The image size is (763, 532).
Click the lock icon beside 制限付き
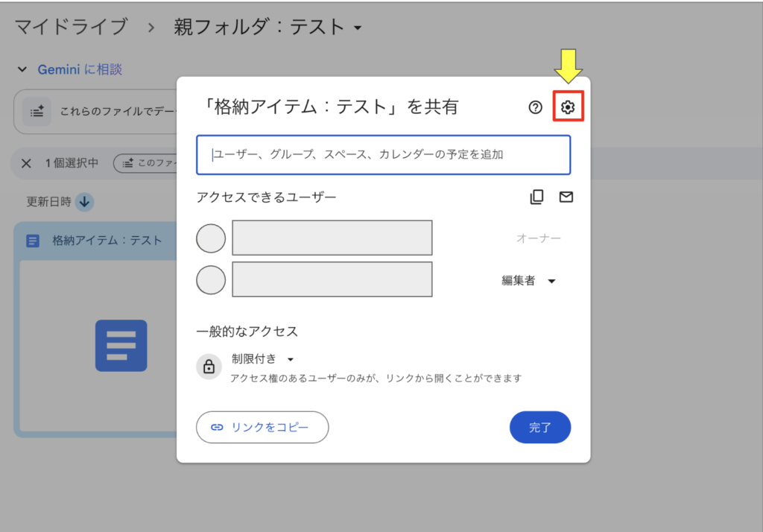pyautogui.click(x=209, y=367)
